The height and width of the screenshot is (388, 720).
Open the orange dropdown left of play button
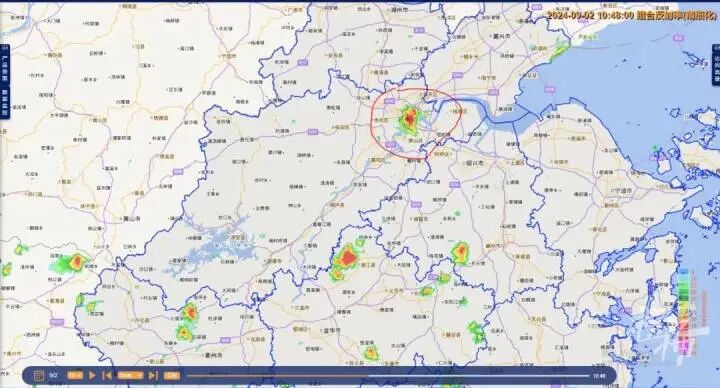75,376
